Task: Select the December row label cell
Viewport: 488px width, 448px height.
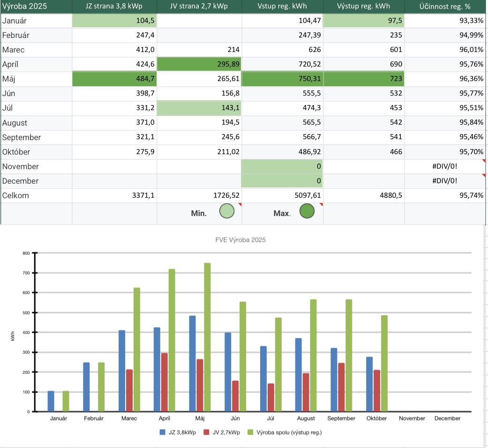Action: click(x=36, y=181)
